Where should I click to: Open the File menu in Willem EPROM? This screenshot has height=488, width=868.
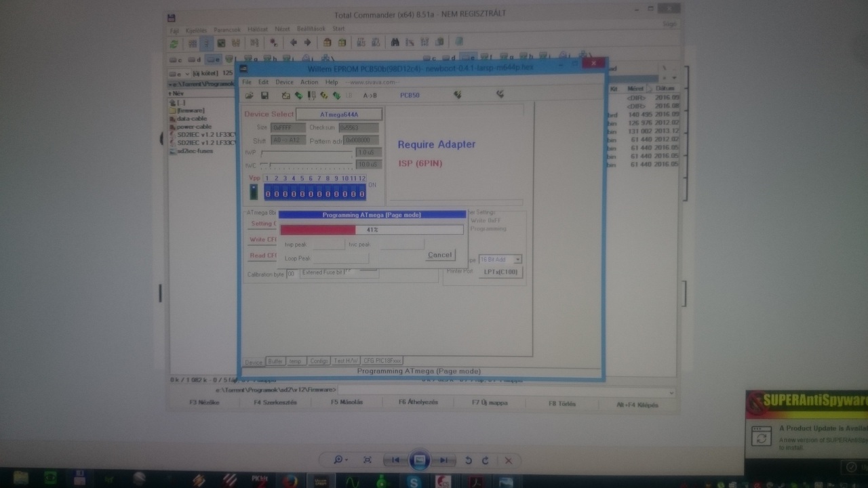tap(247, 82)
